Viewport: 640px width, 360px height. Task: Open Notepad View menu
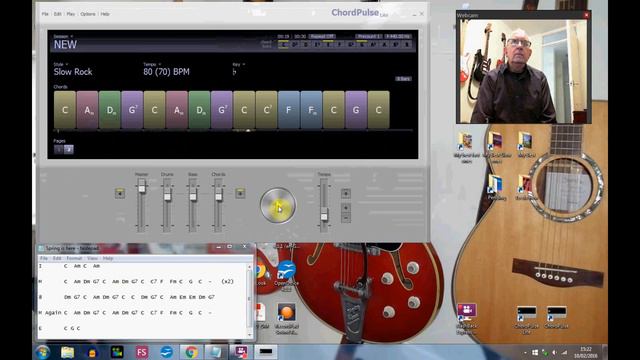(x=92, y=258)
